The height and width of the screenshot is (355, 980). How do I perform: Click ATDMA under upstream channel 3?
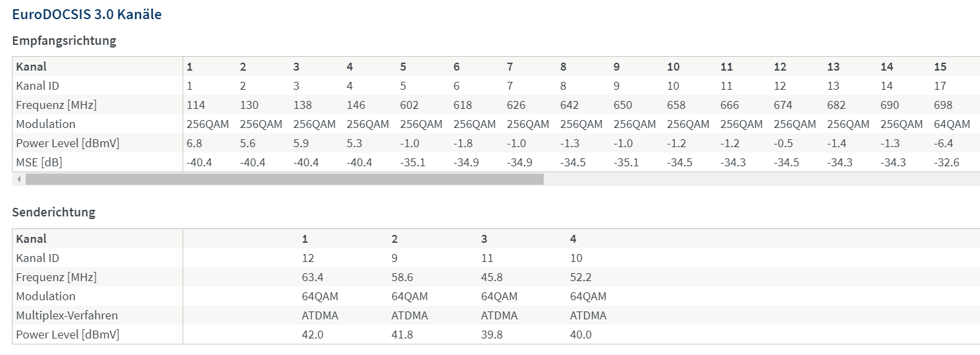point(499,315)
